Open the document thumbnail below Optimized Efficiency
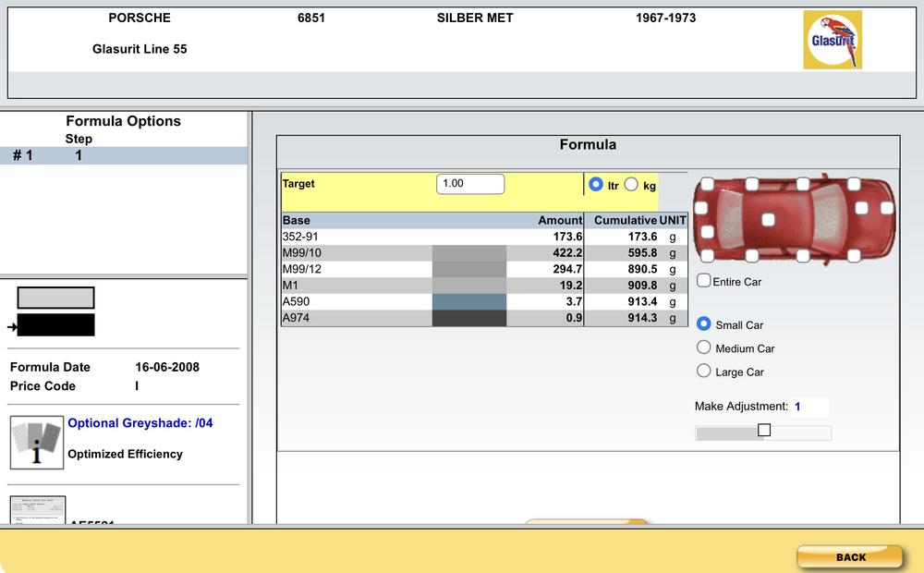Image resolution: width=924 pixels, height=573 pixels. [38, 509]
